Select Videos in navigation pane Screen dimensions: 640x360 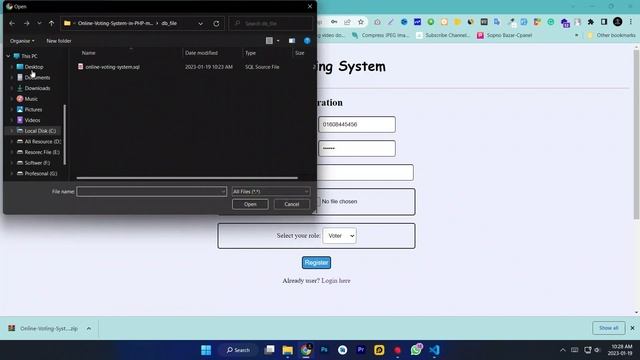pyautogui.click(x=32, y=120)
